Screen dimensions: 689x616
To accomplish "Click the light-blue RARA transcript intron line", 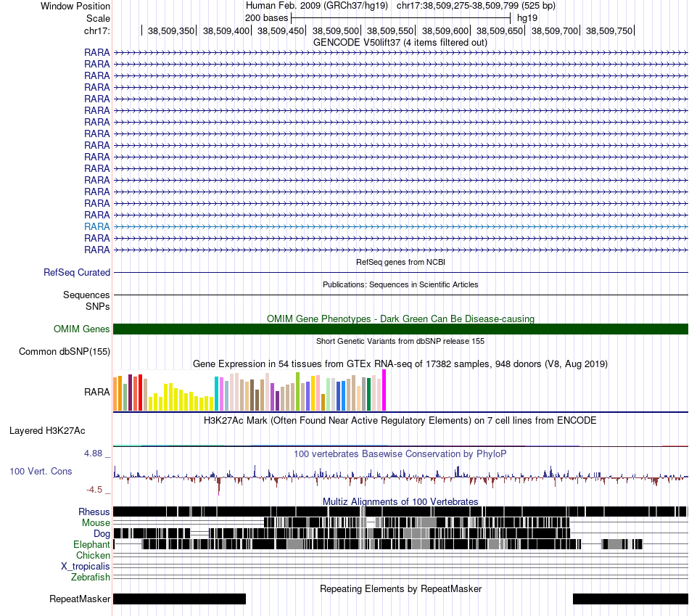I will [400, 226].
